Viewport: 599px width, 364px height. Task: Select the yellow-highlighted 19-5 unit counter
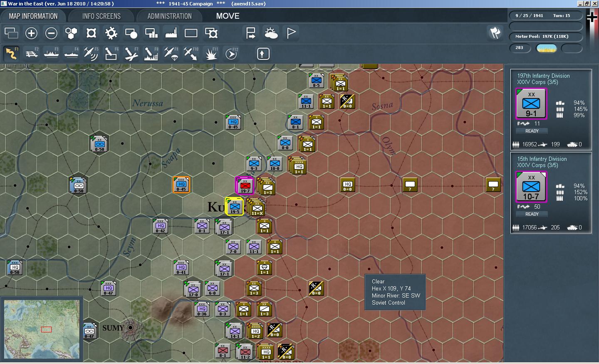click(x=235, y=206)
